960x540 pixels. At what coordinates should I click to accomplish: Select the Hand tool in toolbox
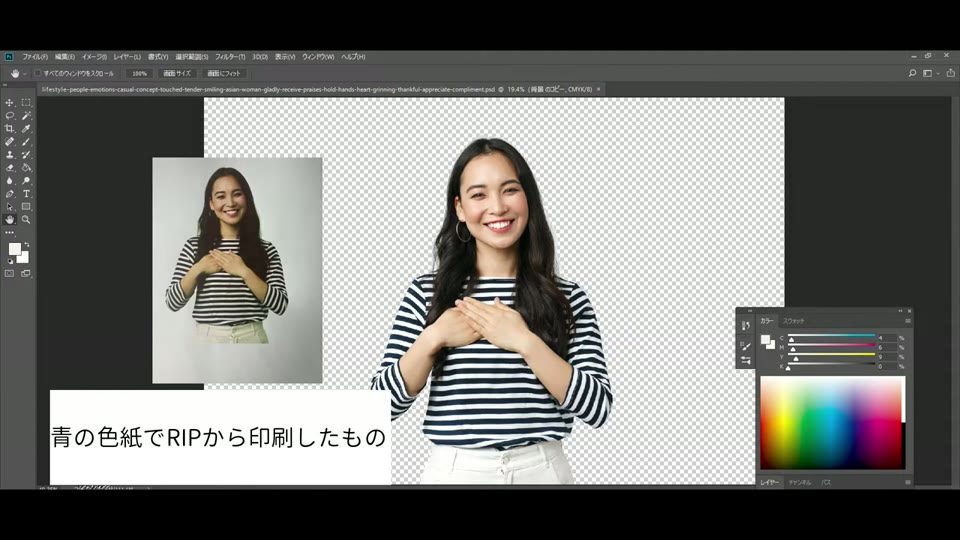coord(9,219)
